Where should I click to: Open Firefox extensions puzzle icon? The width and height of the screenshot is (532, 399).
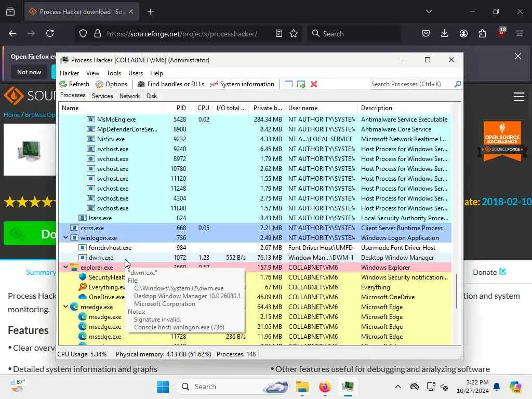pyautogui.click(x=482, y=33)
